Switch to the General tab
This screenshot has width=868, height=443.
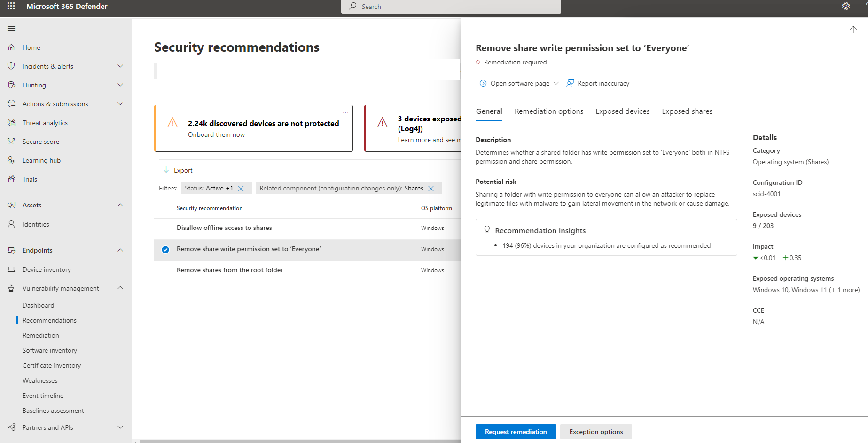coord(489,111)
